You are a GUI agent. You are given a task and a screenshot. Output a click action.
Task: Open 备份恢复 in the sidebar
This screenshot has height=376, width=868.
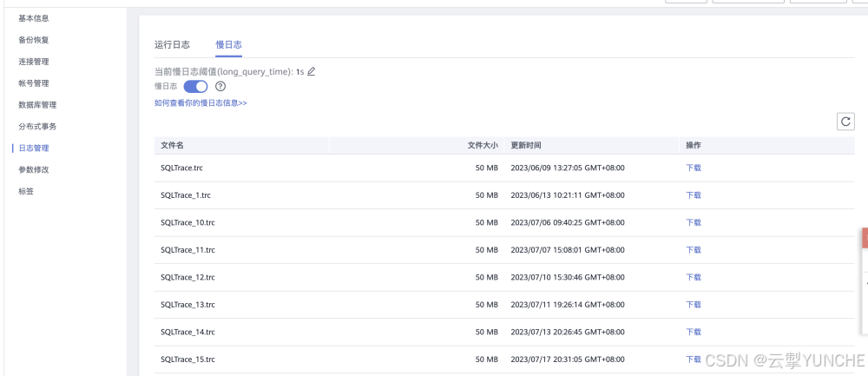coord(34,40)
